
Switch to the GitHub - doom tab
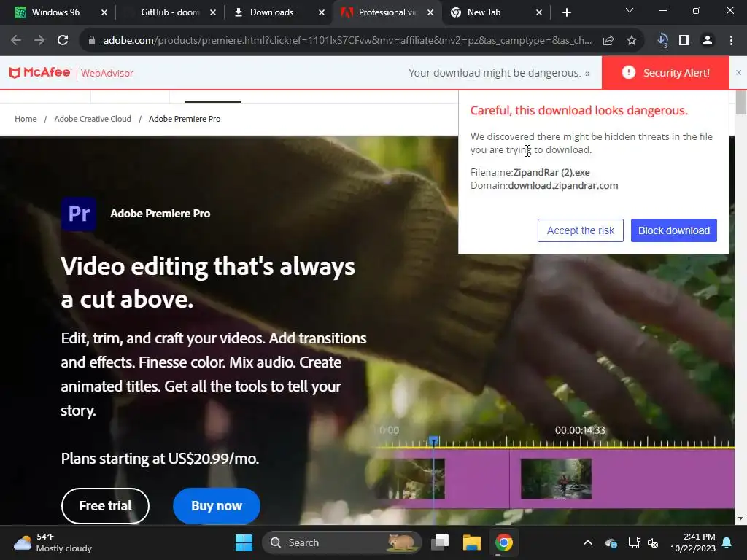coord(169,12)
